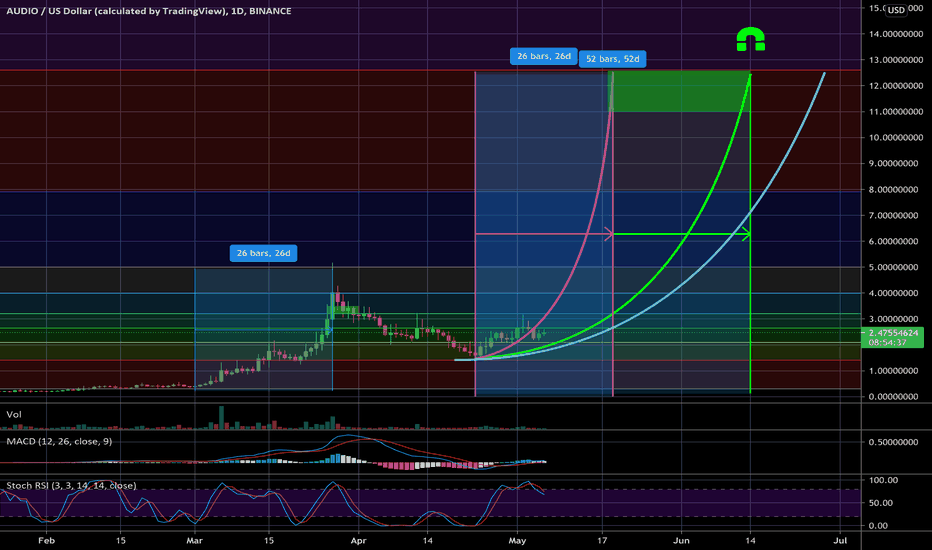Click the May date label on time axis
This screenshot has width=932, height=550.
pyautogui.click(x=517, y=540)
